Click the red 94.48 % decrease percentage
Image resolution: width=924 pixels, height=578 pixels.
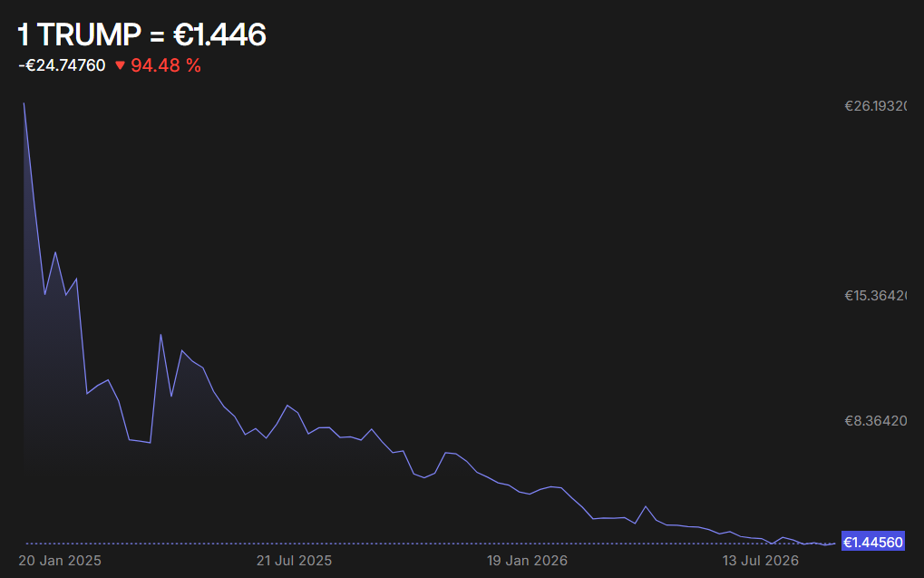tap(166, 65)
